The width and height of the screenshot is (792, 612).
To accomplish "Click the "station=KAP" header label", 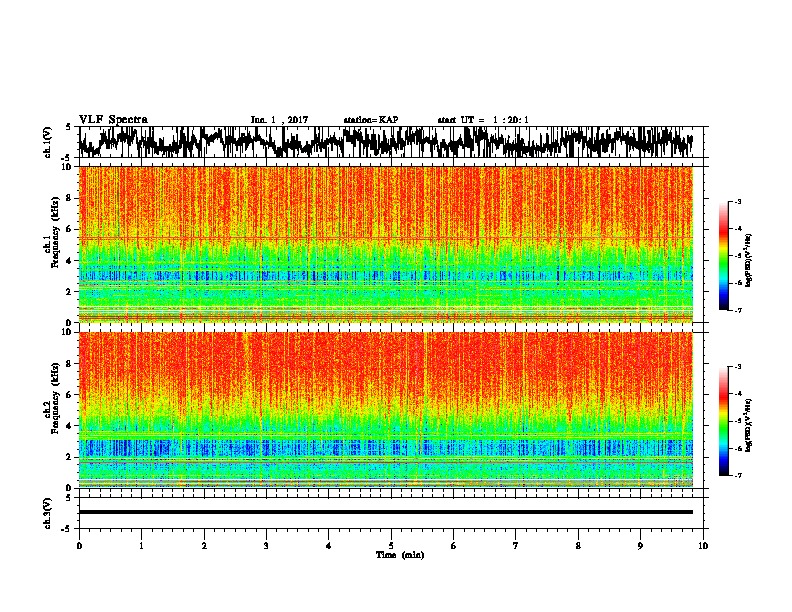I will tap(371, 120).
